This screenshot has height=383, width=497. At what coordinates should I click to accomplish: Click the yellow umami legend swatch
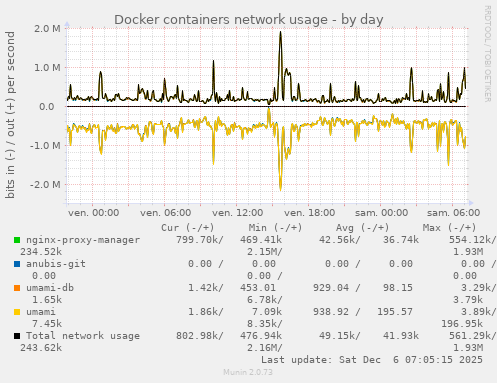17,312
